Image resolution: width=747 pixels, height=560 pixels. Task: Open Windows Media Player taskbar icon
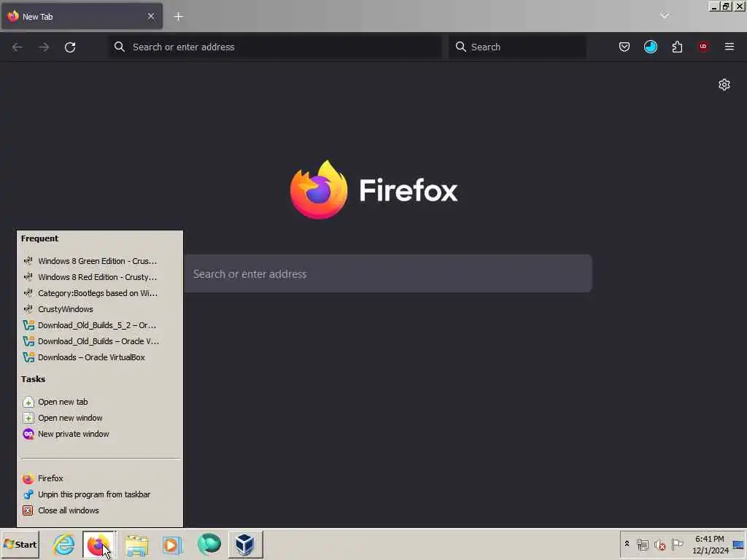(172, 545)
